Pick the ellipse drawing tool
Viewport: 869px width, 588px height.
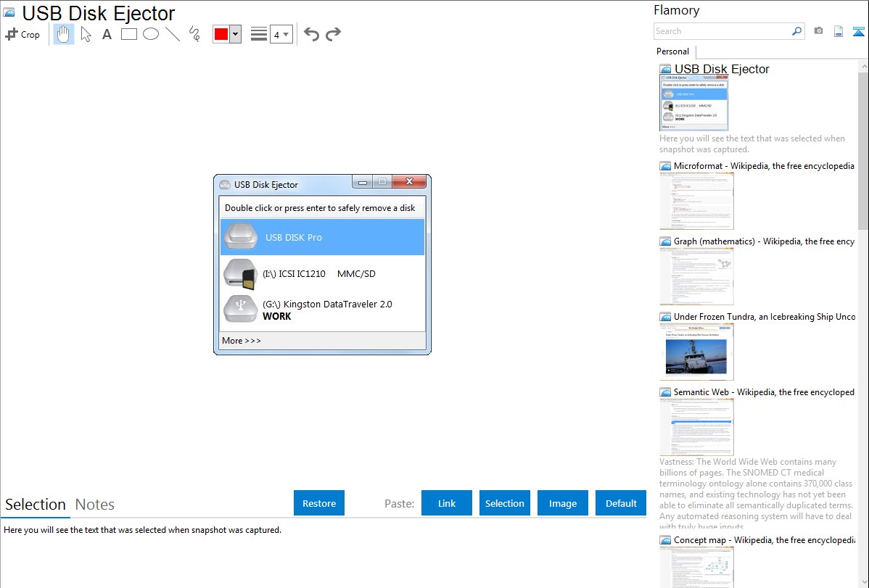tap(151, 34)
